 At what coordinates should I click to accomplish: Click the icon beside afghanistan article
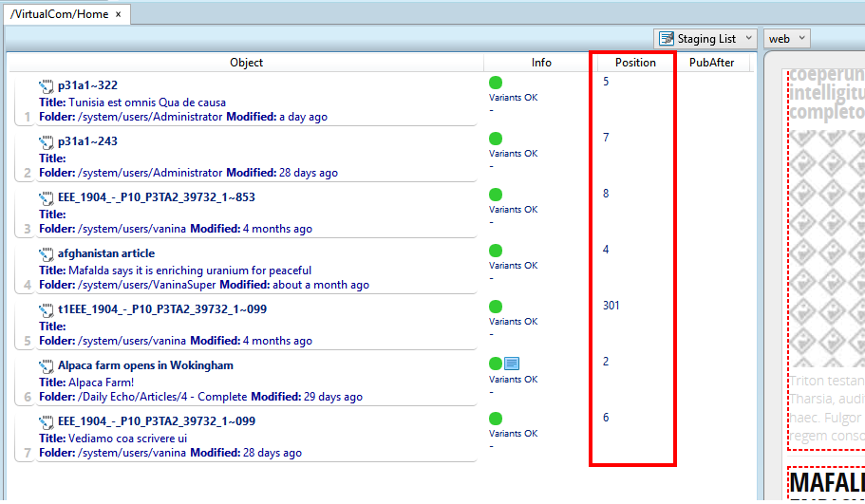click(47, 254)
